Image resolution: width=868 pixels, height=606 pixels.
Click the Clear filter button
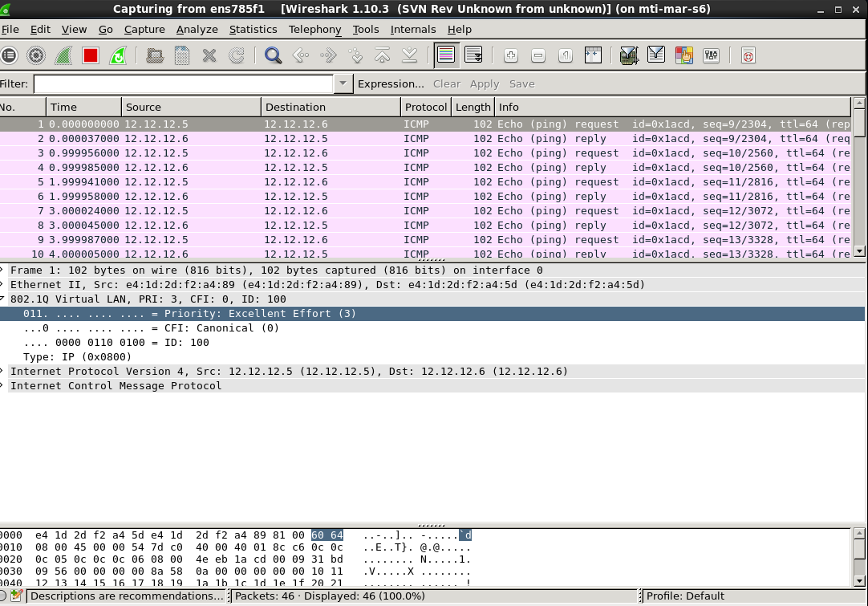coord(447,83)
